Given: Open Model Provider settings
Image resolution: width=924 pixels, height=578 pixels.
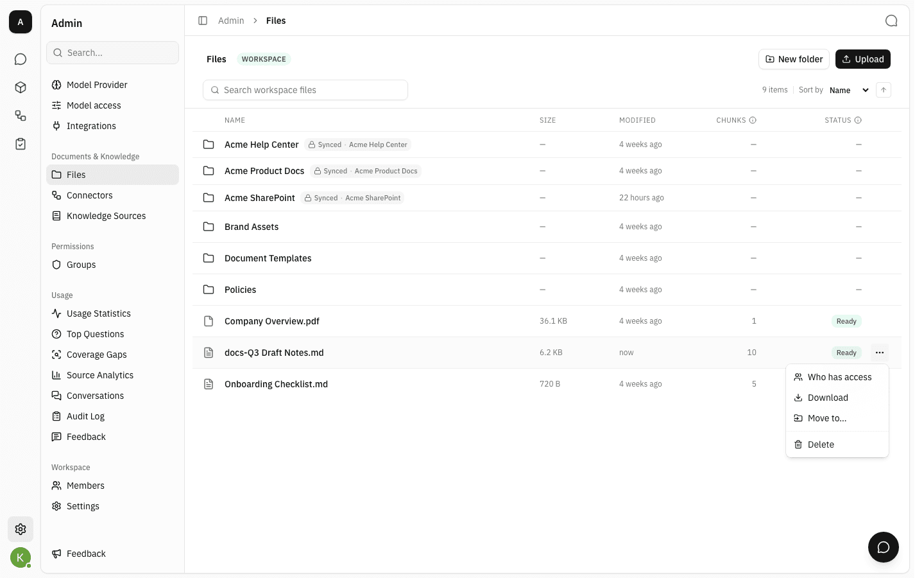Looking at the screenshot, I should [x=112, y=85].
